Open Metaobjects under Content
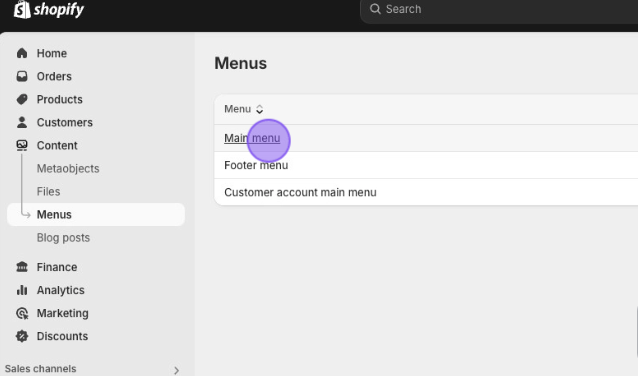Screen dimensions: 638x376 (68, 168)
